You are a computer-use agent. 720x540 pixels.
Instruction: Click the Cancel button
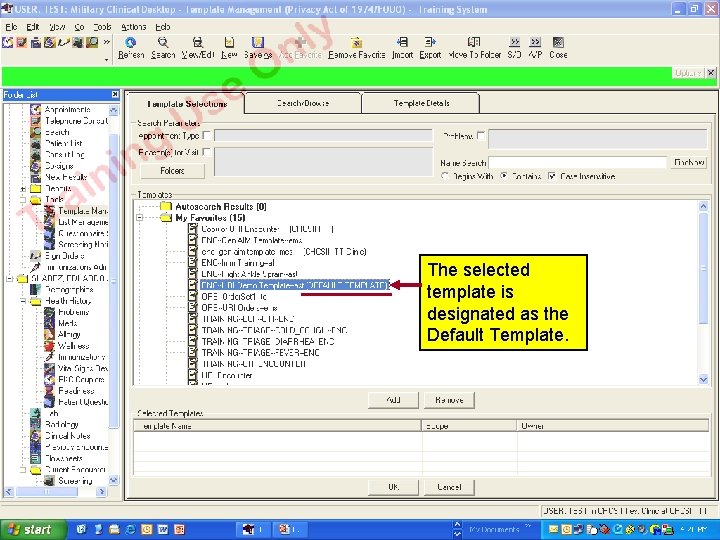(449, 487)
